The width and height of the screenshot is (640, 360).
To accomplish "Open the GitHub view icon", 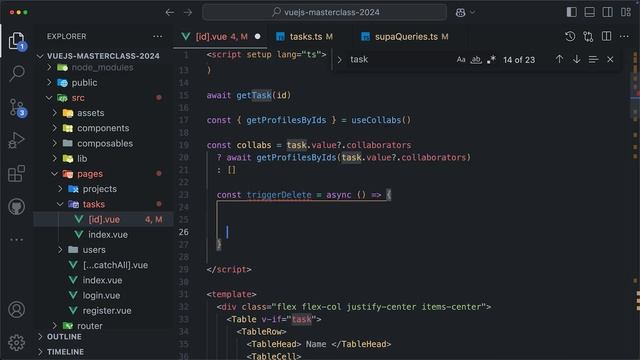I will coord(17,207).
